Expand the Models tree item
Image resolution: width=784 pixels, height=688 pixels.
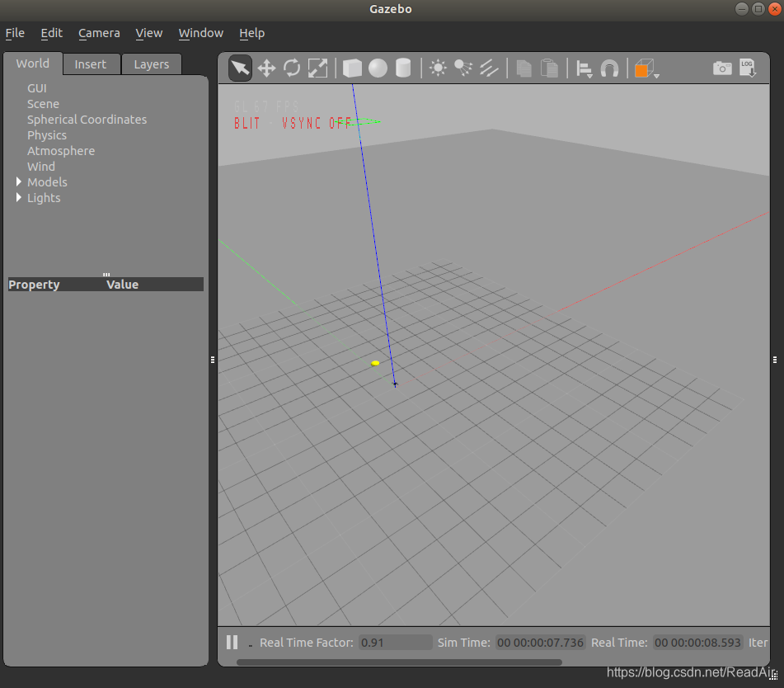tap(18, 181)
